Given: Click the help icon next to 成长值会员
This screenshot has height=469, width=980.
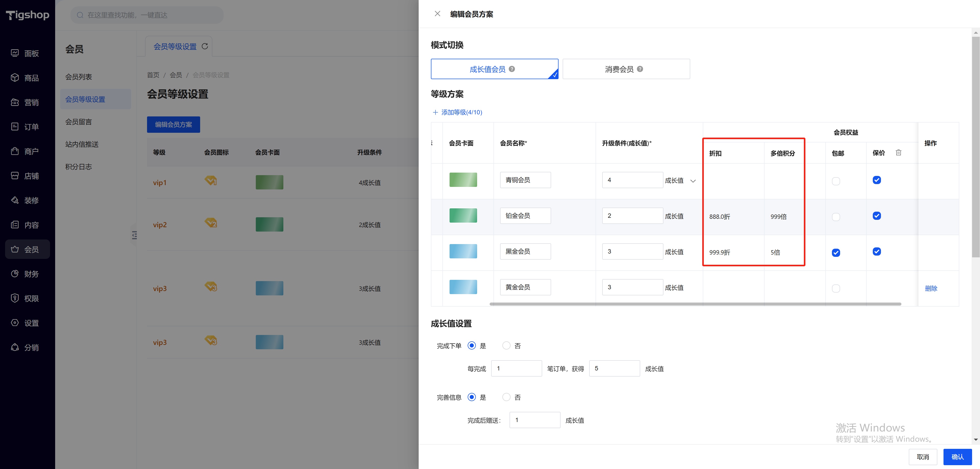Looking at the screenshot, I should click(512, 69).
